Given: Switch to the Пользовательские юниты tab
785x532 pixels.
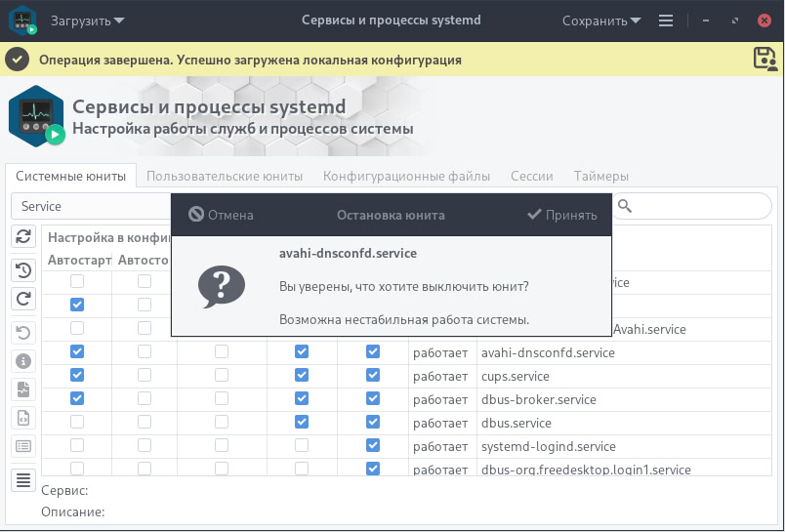Looking at the screenshot, I should [225, 177].
